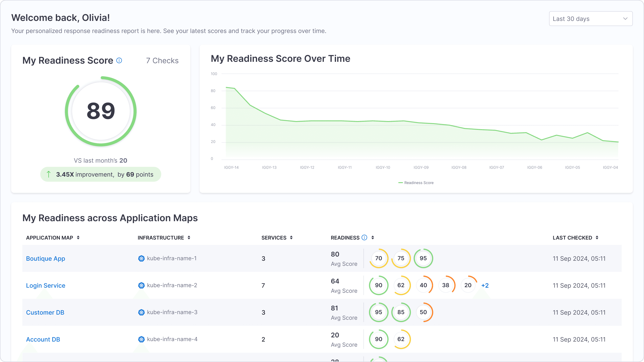Expand +2 more scores for Login Service
Screen dimensions: 644x362
click(x=485, y=286)
